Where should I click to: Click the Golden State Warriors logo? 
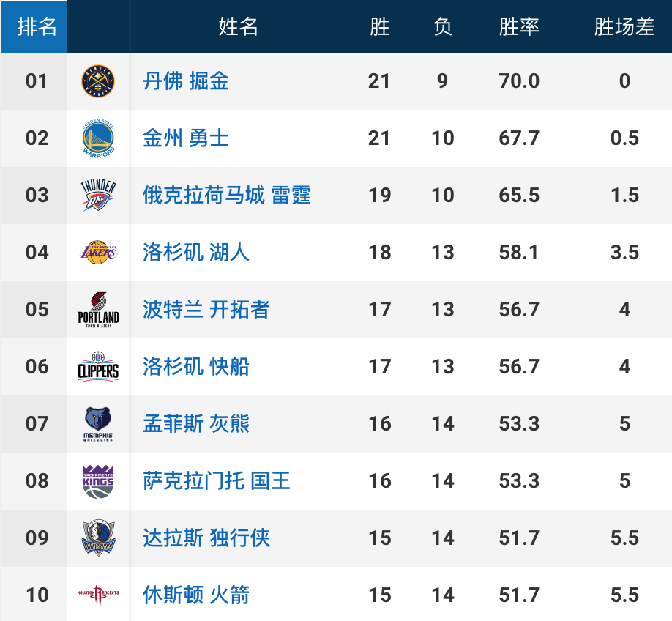(x=98, y=138)
